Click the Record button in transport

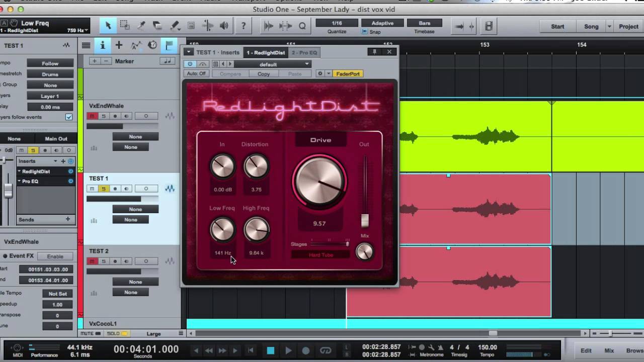tap(306, 350)
